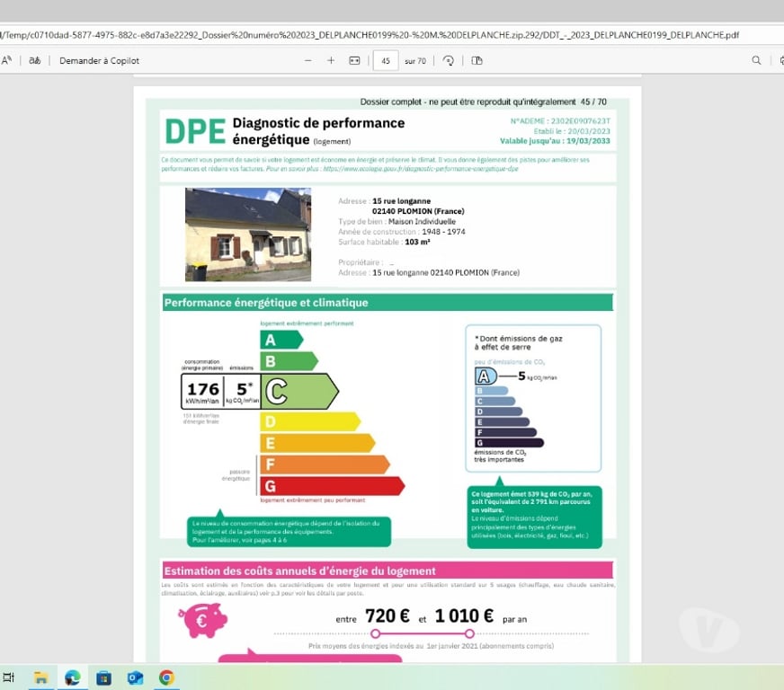Viewport: 784px width, 690px height.
Task: Click the large green 'DPE' title
Action: point(195,131)
